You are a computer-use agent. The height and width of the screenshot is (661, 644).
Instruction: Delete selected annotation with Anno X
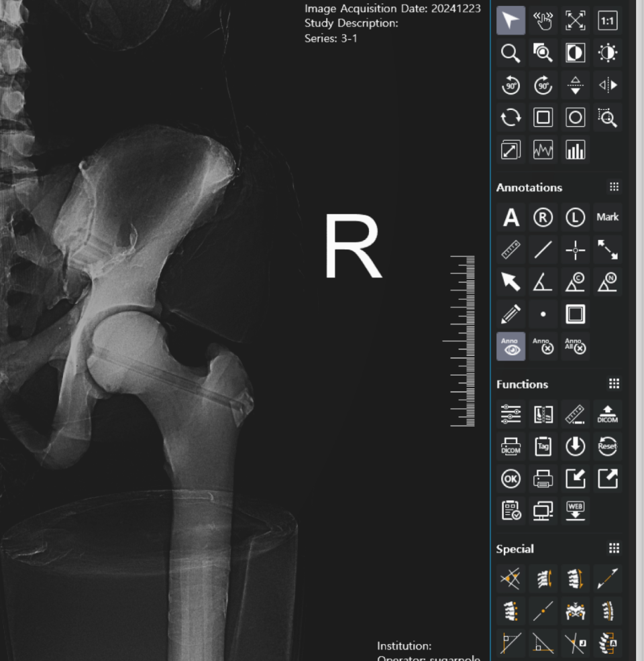coord(543,347)
